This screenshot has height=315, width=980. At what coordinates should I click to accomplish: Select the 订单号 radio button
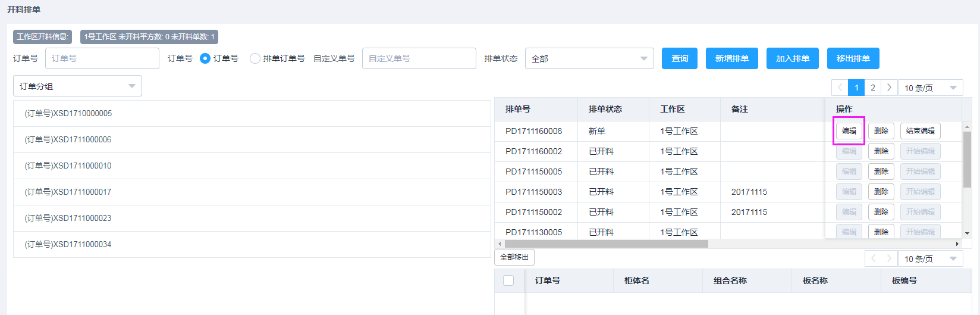[x=205, y=58]
